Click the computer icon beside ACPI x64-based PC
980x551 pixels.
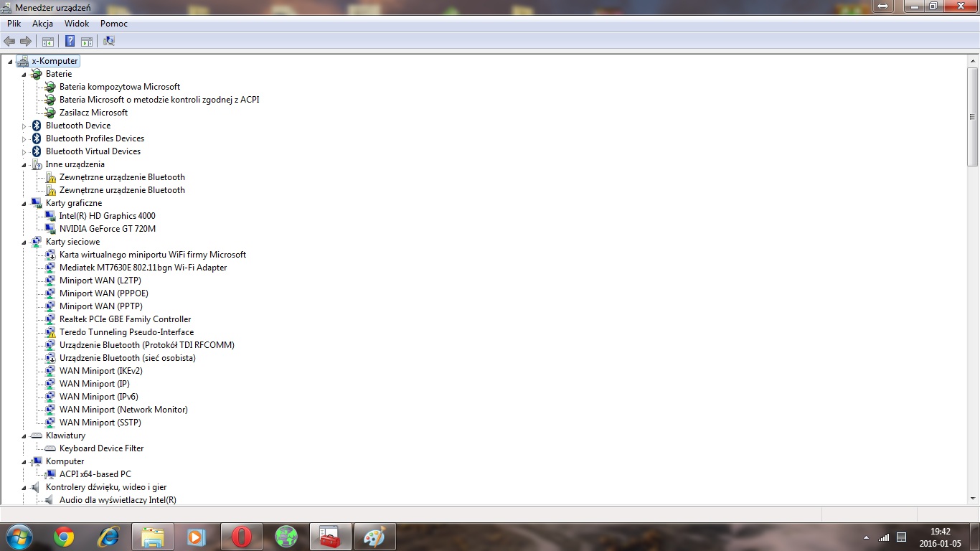(x=50, y=474)
